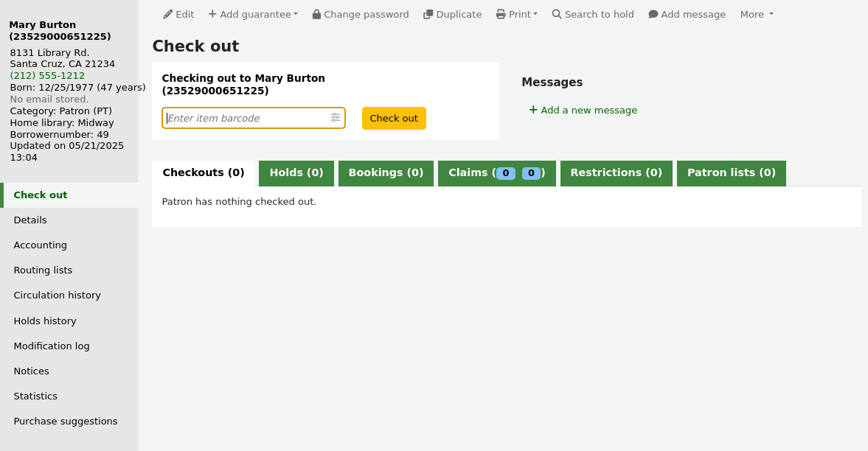This screenshot has width=868, height=451.
Task: Click Mary Burton's phone number link
Action: [x=46, y=75]
